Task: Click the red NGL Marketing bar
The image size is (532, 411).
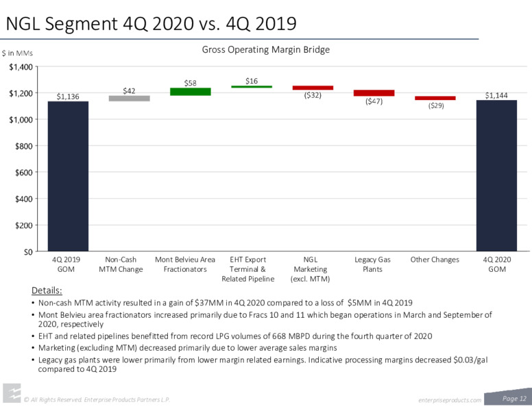Action: (313, 88)
